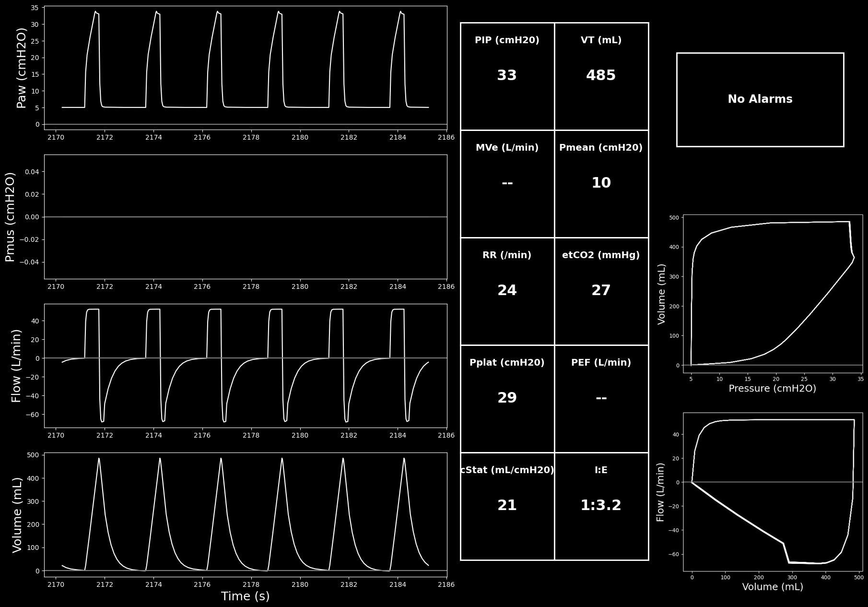Select the VT (mL) label
This screenshot has width=868, height=607.
coord(601,40)
